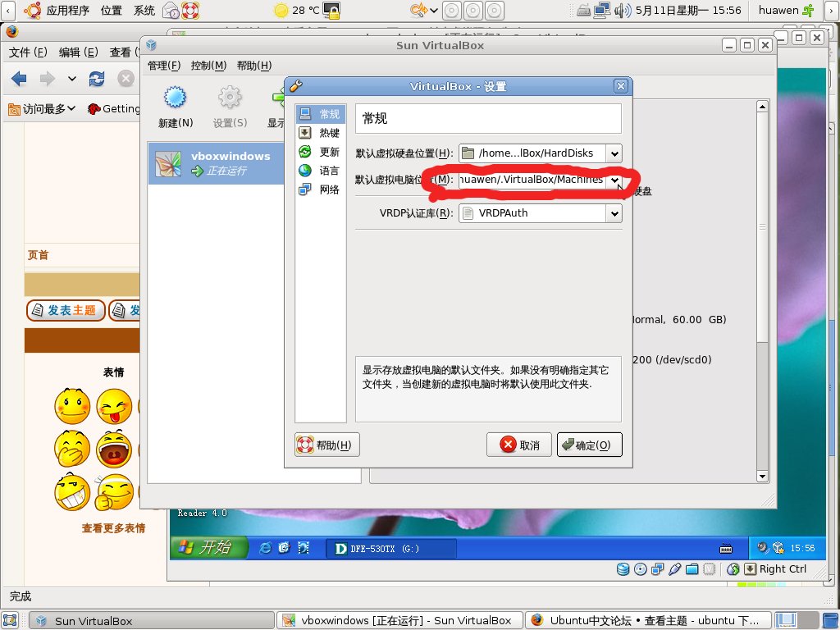Click the guest keyboard language bar icon
840x630 pixels.
pyautogui.click(x=726, y=549)
